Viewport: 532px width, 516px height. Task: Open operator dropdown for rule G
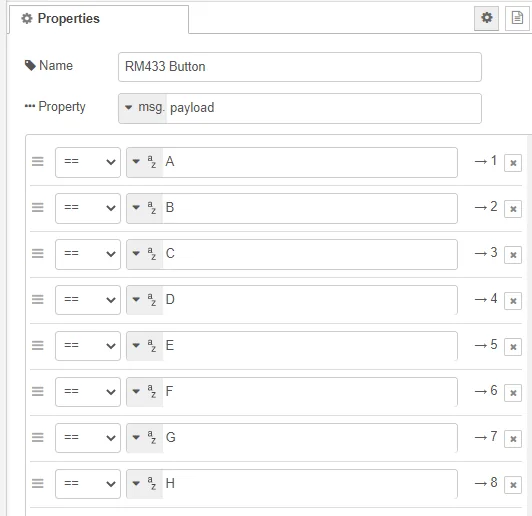pos(88,438)
